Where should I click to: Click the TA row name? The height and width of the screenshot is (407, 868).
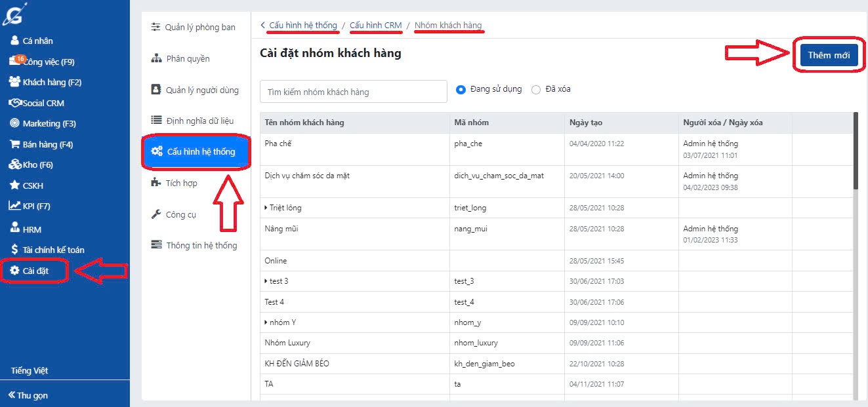click(269, 384)
